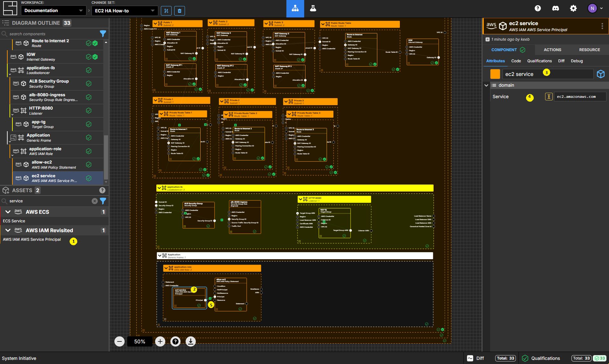Switch to the diagram model view icon
609x364 pixels.
(295, 9)
